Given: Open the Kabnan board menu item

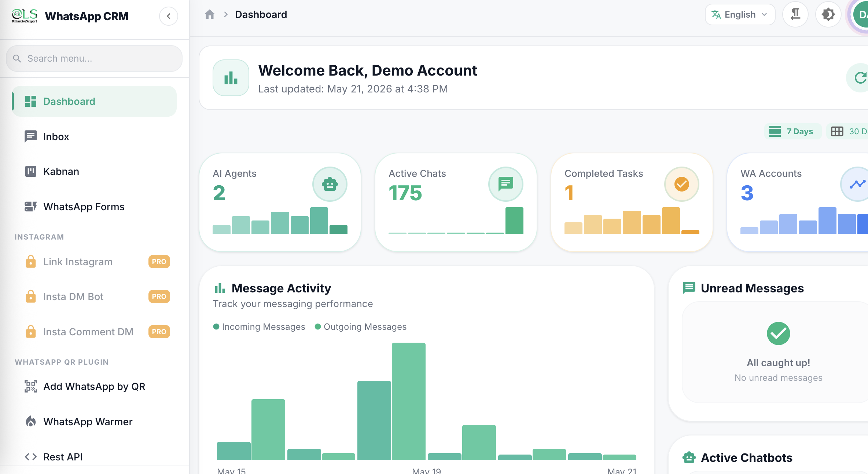Looking at the screenshot, I should (x=94, y=171).
